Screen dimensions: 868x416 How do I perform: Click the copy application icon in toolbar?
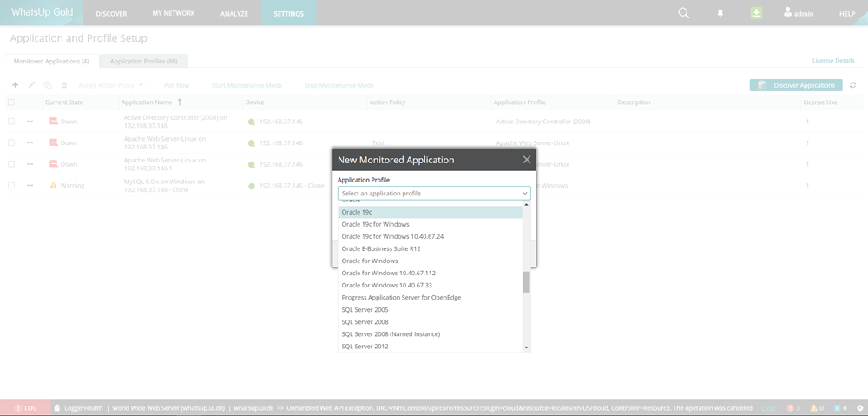[x=48, y=85]
